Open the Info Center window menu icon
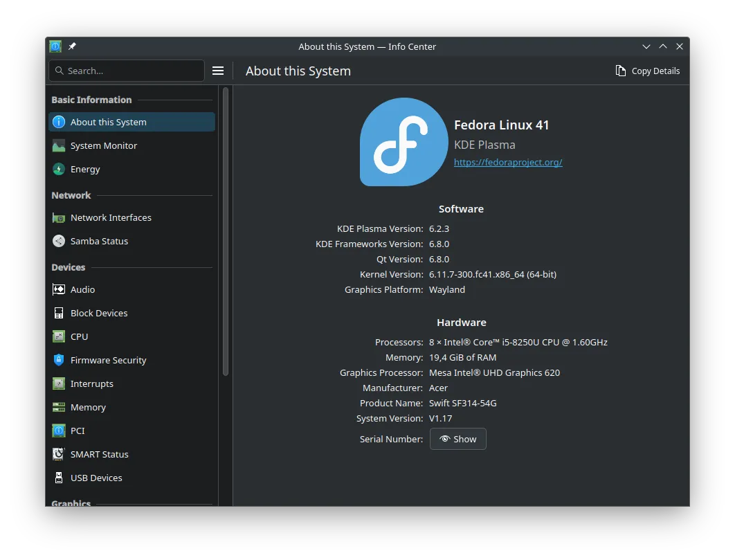 click(x=55, y=46)
